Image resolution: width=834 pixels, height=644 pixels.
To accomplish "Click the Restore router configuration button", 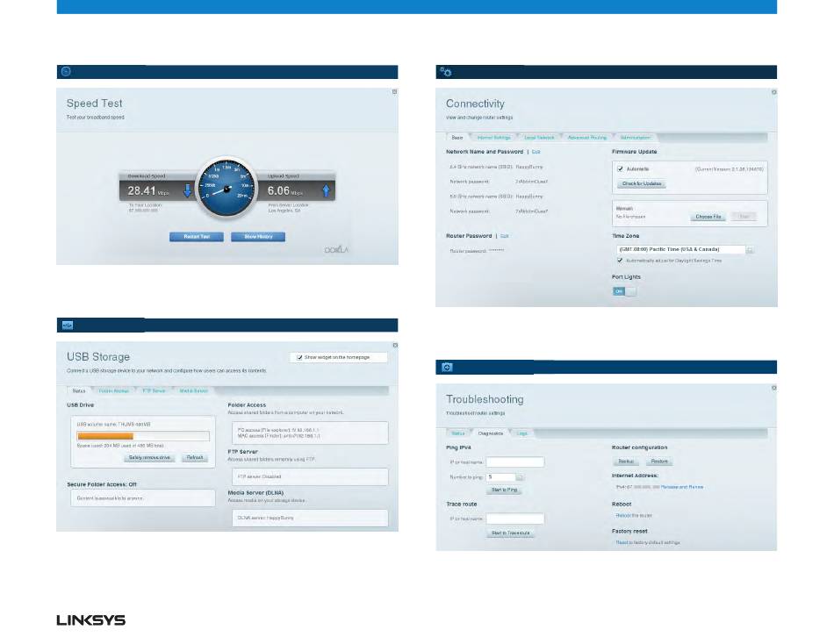I will pyautogui.click(x=659, y=462).
